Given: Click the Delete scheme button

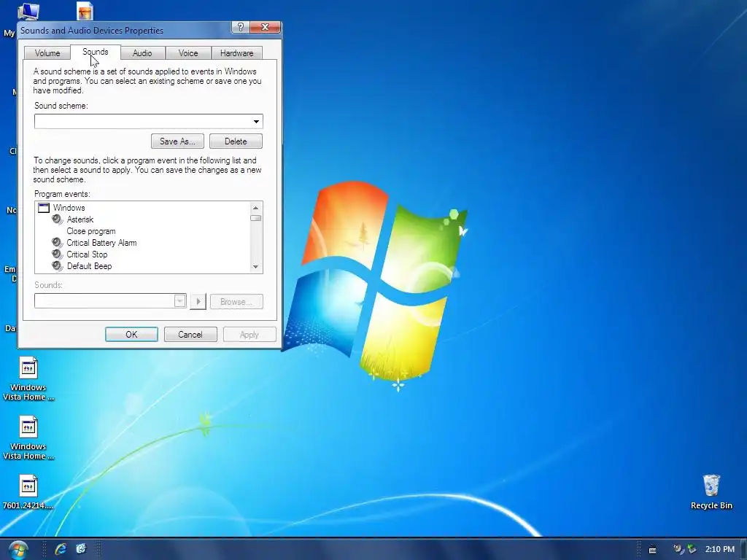Looking at the screenshot, I should pos(236,141).
